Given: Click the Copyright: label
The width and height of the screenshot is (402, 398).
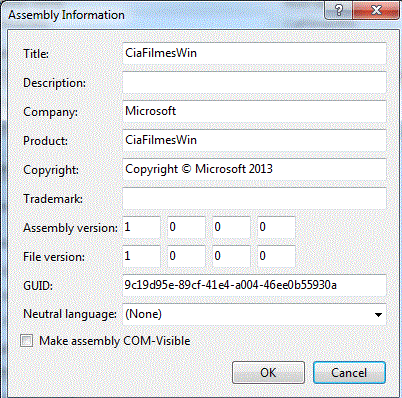Looking at the screenshot, I should [51, 170].
